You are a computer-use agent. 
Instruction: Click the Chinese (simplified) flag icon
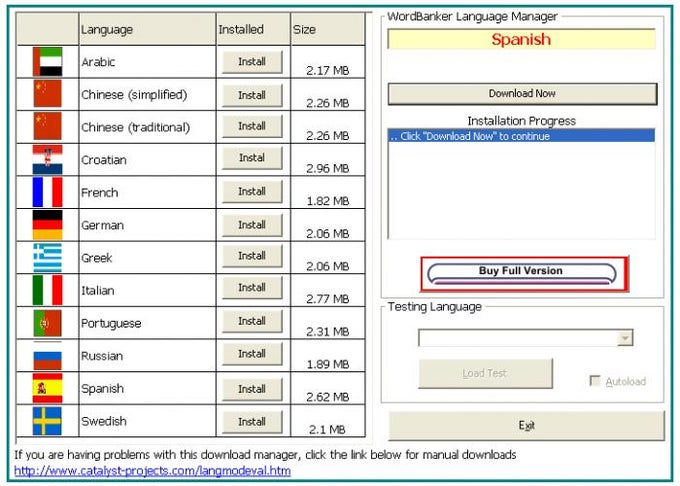pyautogui.click(x=48, y=94)
